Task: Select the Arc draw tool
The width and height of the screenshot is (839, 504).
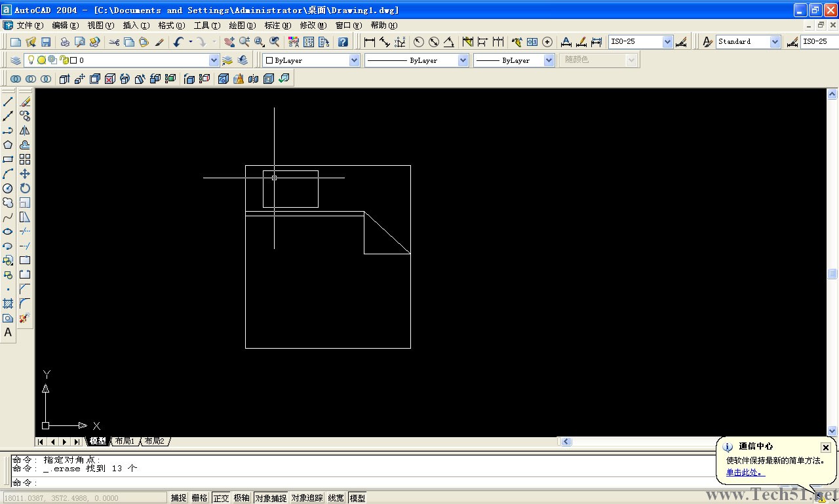Action: 8,174
